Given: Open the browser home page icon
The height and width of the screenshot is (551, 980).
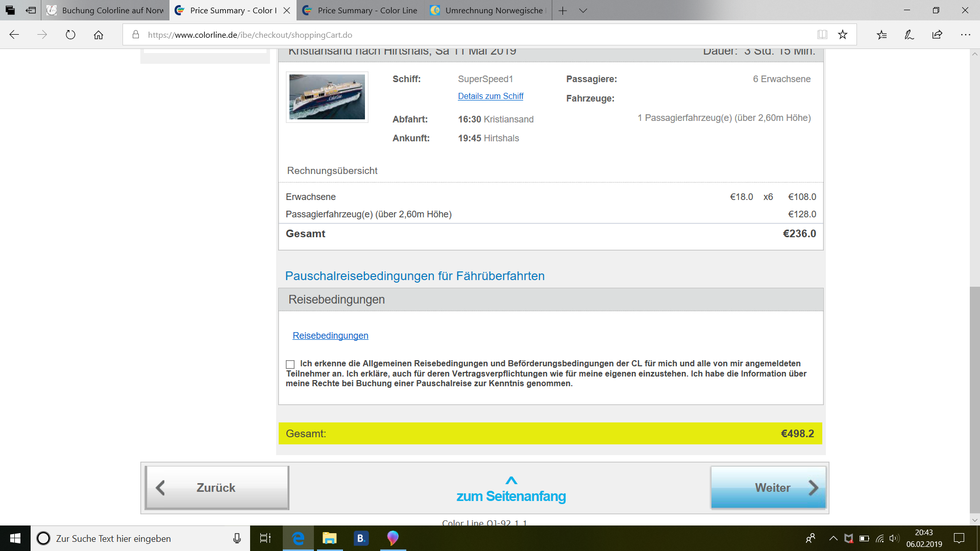Looking at the screenshot, I should [x=99, y=35].
